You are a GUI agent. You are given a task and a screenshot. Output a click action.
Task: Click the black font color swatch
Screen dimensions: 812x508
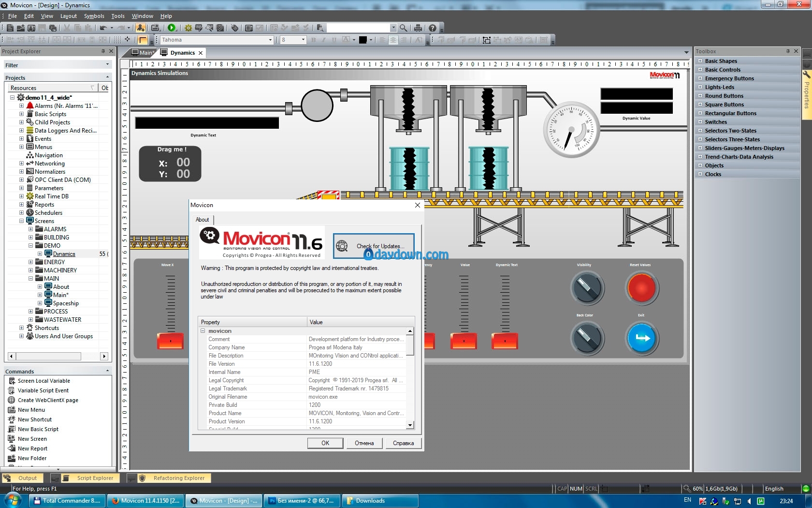(363, 40)
